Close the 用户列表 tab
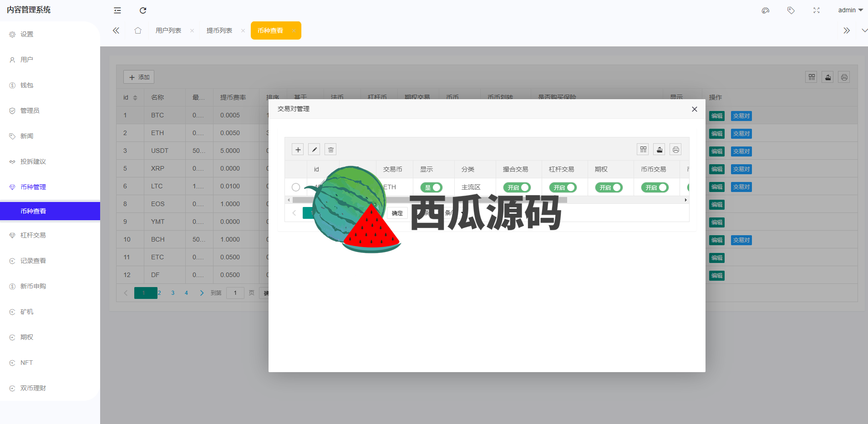Viewport: 868px width, 424px height. (192, 30)
